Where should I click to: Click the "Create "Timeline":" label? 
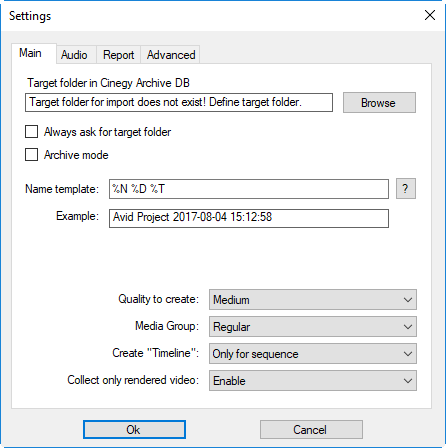(155, 353)
